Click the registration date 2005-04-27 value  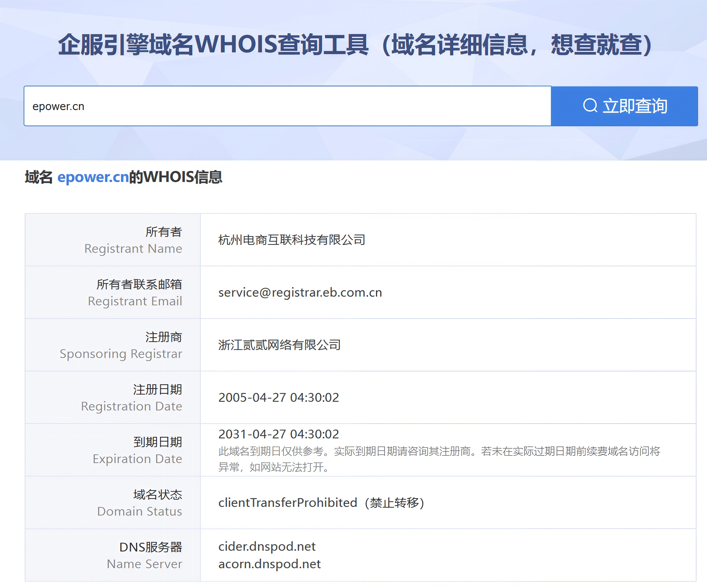pos(278,397)
